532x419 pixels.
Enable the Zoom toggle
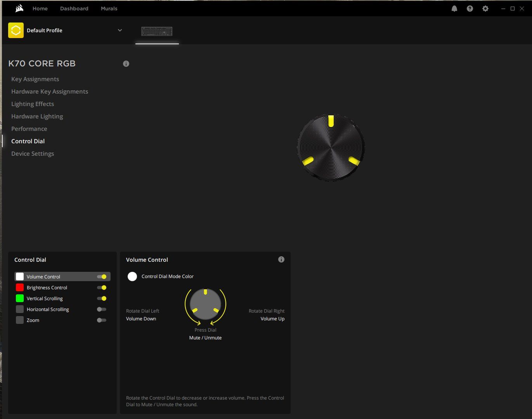pos(102,320)
